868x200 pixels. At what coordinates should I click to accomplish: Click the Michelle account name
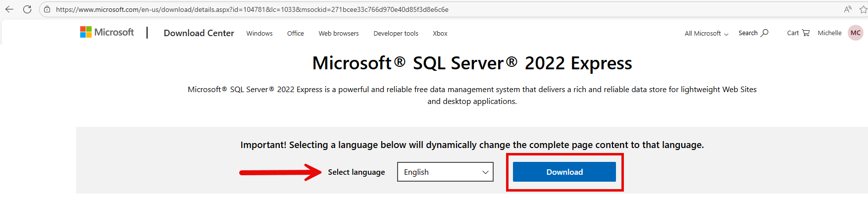(x=829, y=33)
